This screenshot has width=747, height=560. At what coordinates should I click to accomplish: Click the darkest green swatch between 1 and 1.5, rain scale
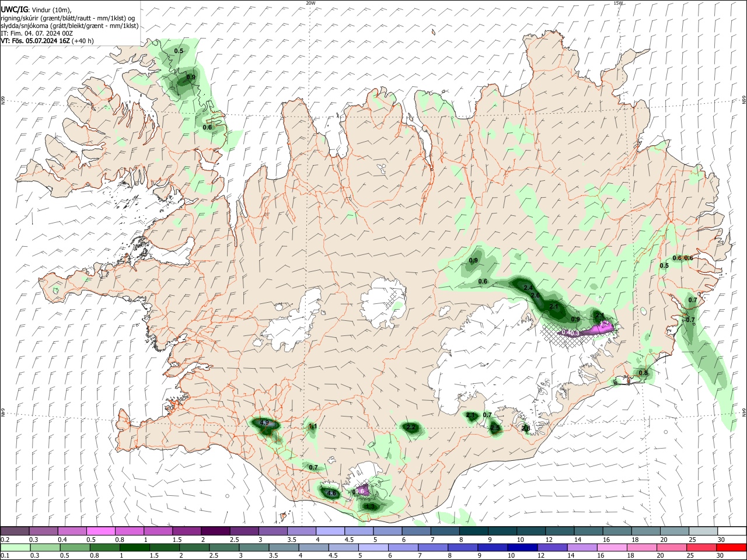[x=134, y=548]
